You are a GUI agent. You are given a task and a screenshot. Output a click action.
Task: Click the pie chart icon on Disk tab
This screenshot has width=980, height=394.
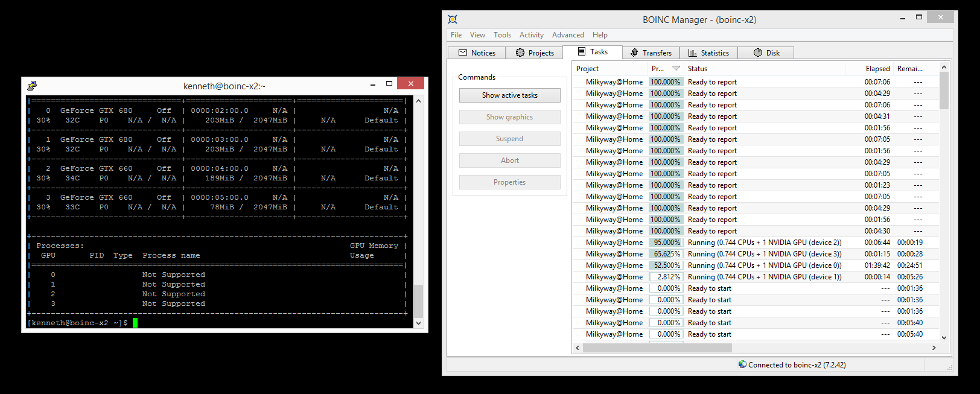758,53
